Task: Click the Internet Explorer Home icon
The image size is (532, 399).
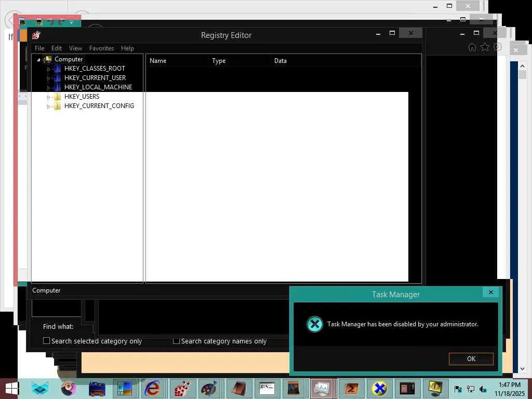Action: click(472, 47)
